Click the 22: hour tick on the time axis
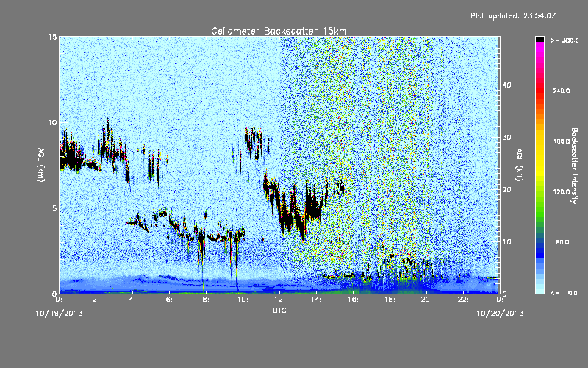 tap(463, 300)
